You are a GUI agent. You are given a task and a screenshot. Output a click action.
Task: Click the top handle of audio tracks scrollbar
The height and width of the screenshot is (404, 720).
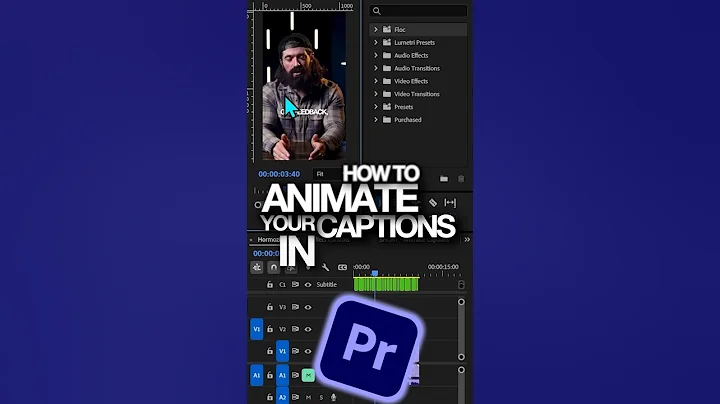coord(461,370)
